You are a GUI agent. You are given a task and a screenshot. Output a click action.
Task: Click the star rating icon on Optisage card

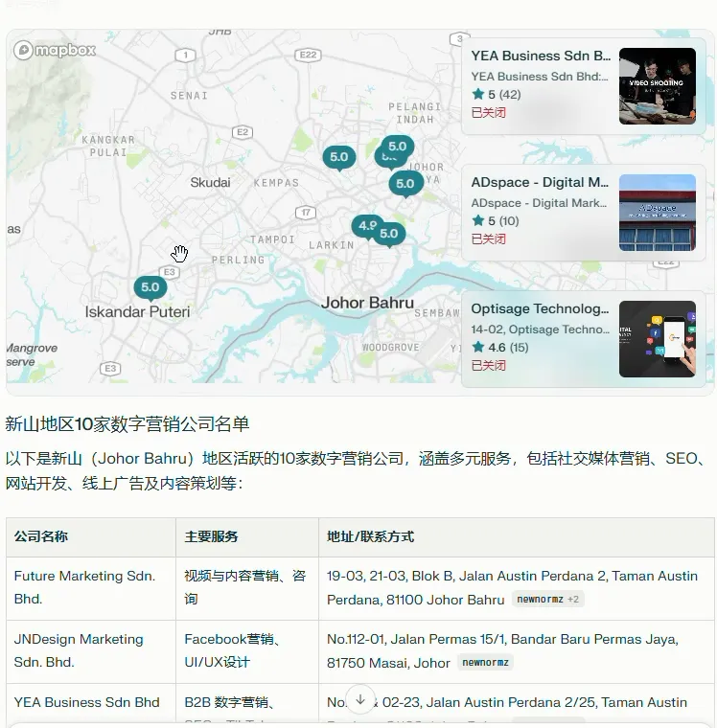click(477, 347)
